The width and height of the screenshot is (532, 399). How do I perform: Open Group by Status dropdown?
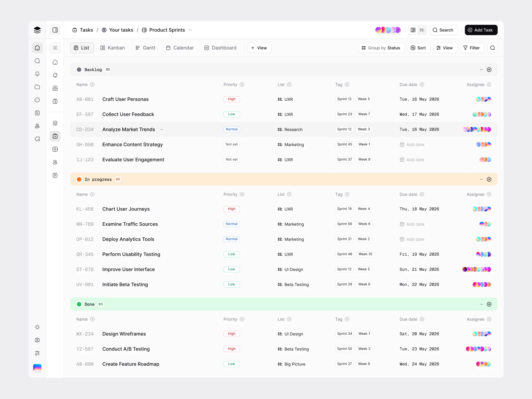(x=382, y=48)
